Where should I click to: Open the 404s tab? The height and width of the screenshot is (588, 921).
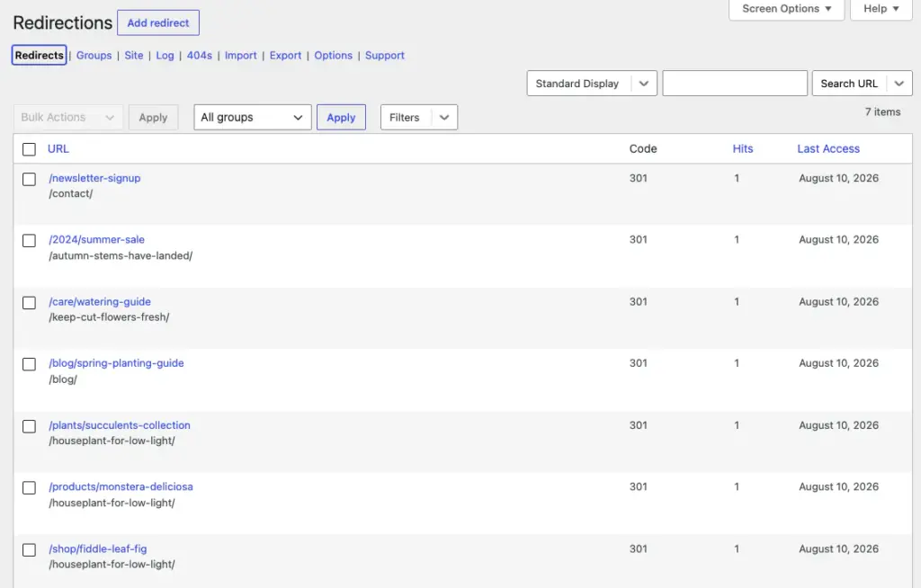(200, 55)
